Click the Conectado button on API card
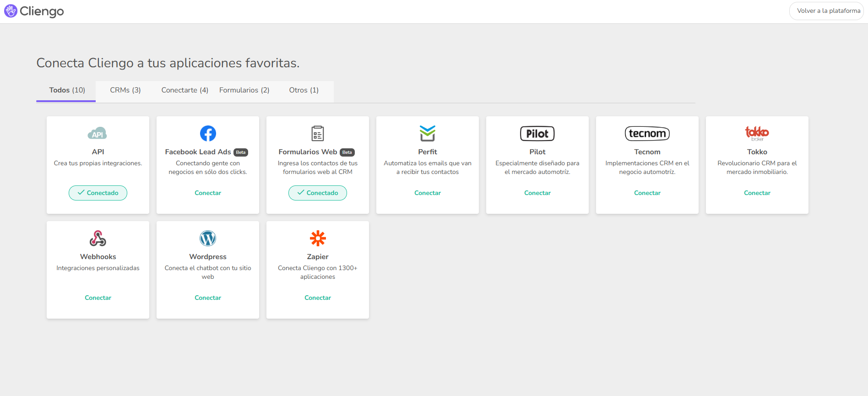 click(x=98, y=193)
